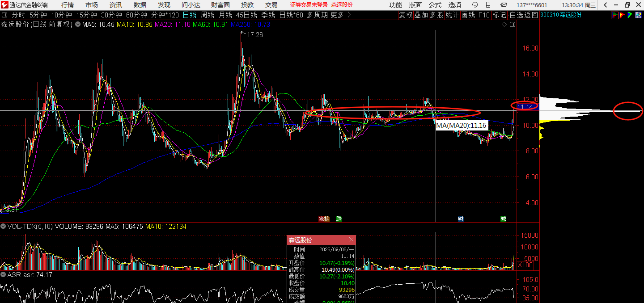Expand the main chart indicator dropdown arrow
Viewport: 644px width, 303px height.
point(78,25)
